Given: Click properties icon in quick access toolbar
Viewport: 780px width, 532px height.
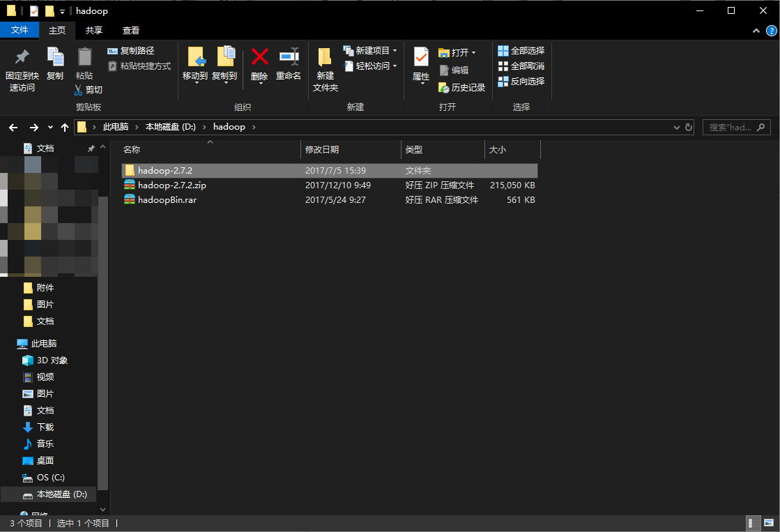Looking at the screenshot, I should click(34, 11).
